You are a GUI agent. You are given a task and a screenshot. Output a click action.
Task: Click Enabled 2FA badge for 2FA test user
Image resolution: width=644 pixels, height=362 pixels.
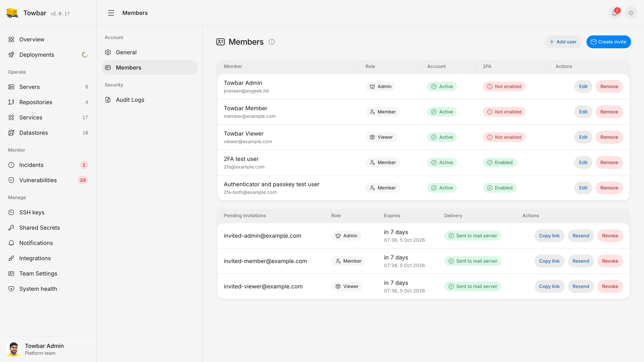(x=500, y=162)
